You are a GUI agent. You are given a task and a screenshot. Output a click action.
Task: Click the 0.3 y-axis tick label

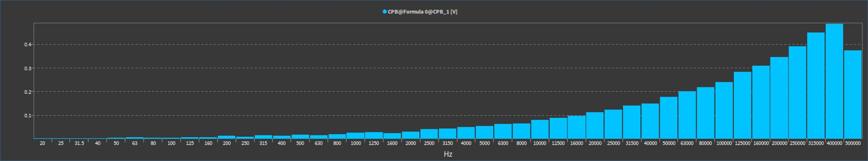27,68
